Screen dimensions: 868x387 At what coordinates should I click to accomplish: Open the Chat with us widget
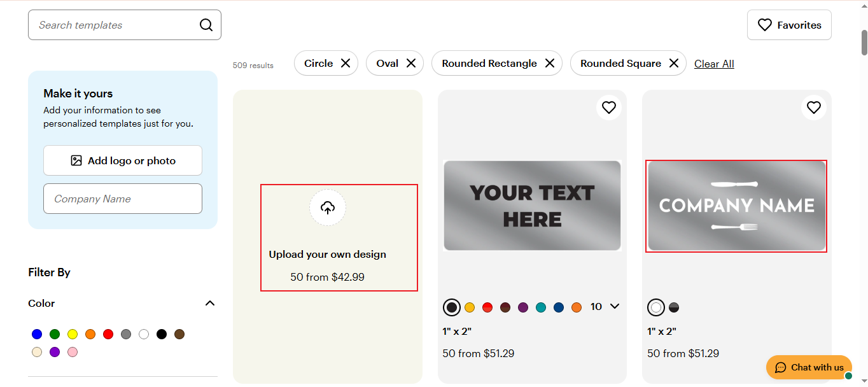pos(809,367)
